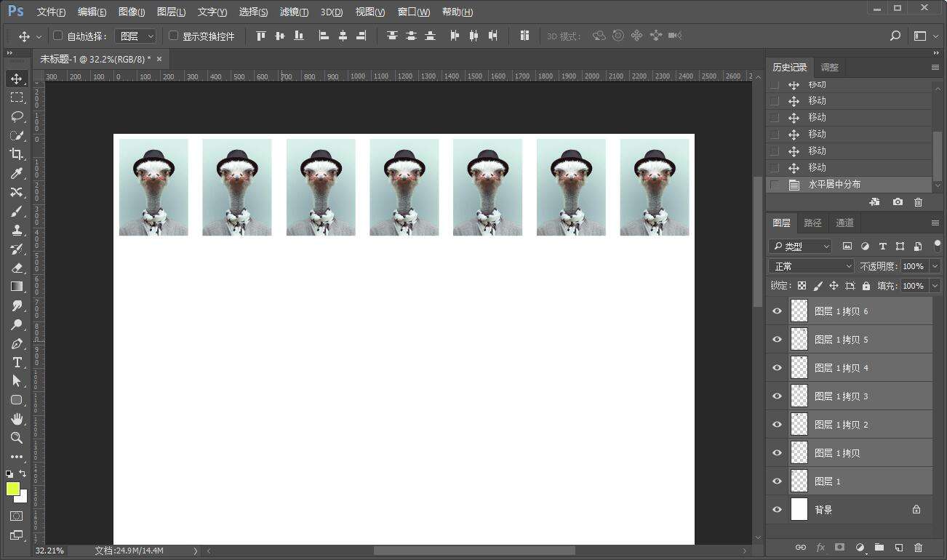Image resolution: width=947 pixels, height=560 pixels.
Task: Select the Brush tool
Action: [17, 211]
